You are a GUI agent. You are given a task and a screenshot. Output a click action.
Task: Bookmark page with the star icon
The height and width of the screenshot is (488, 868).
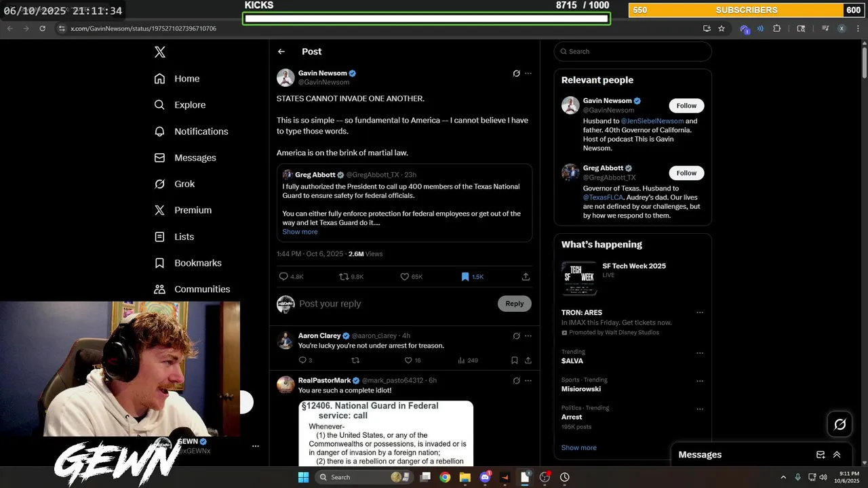pyautogui.click(x=722, y=28)
